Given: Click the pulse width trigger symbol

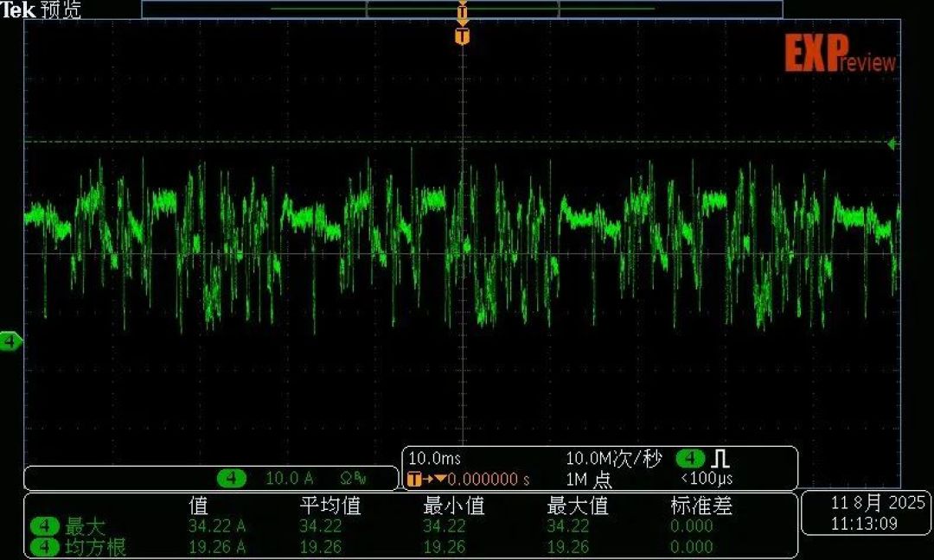Looking at the screenshot, I should (720, 458).
